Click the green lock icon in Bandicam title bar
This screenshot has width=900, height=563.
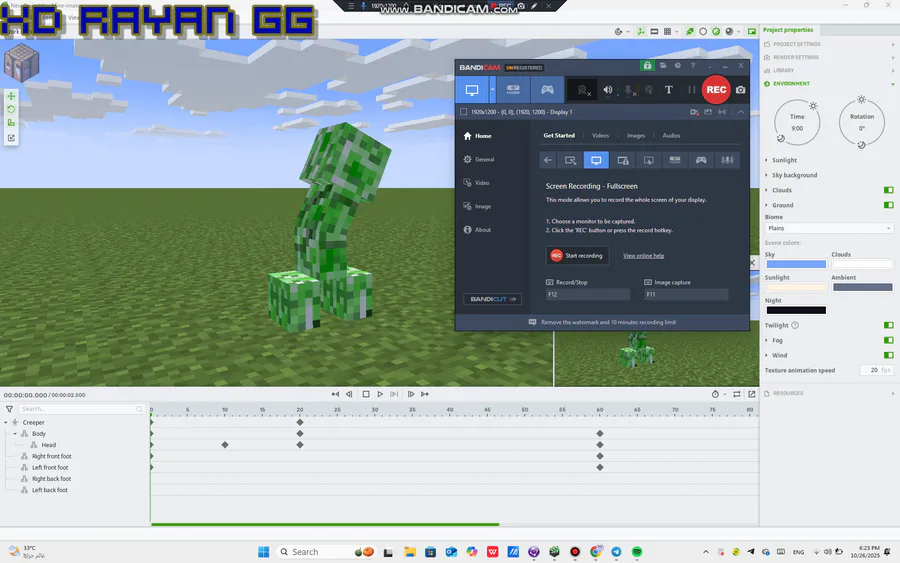coord(647,66)
